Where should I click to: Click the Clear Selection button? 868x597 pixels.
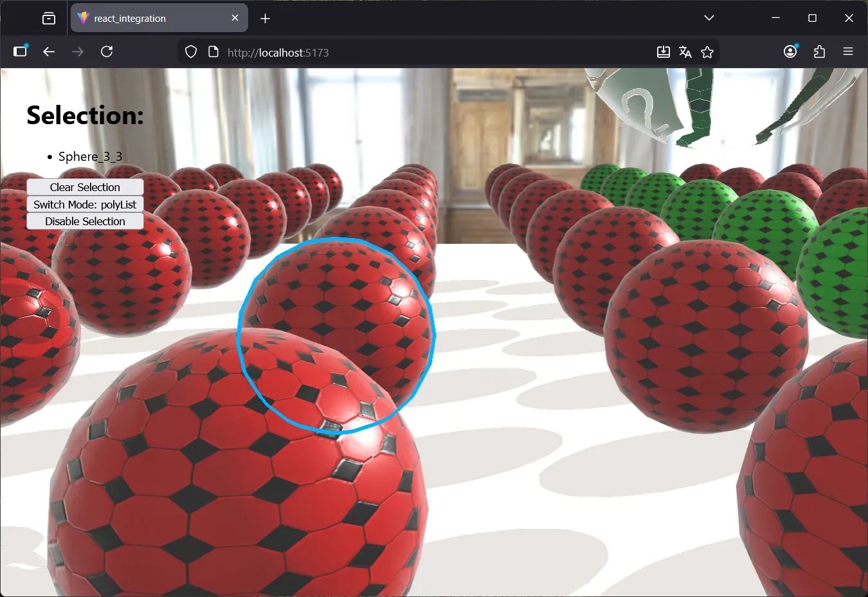coord(85,187)
